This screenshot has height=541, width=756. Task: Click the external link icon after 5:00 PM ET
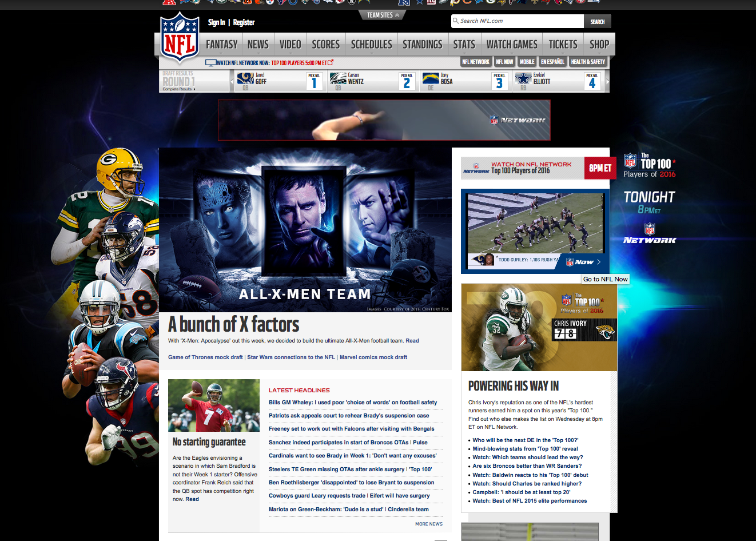[x=331, y=62]
